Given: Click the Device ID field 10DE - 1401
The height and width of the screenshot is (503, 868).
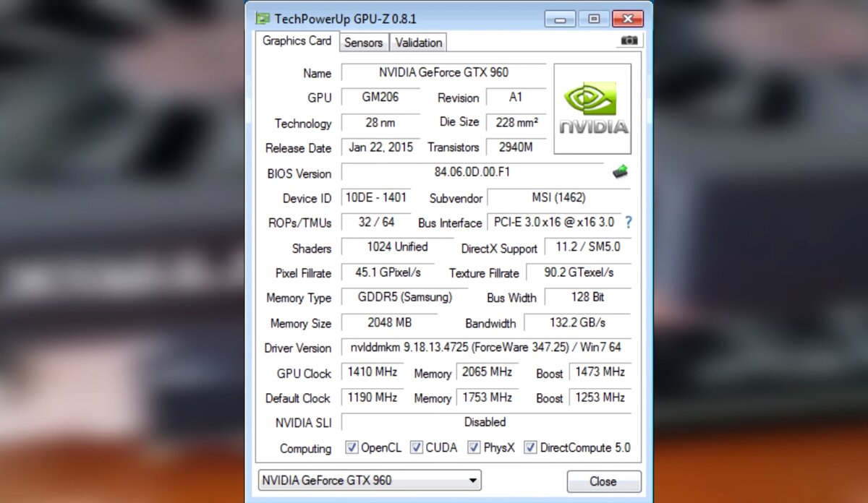Looking at the screenshot, I should pos(376,197).
